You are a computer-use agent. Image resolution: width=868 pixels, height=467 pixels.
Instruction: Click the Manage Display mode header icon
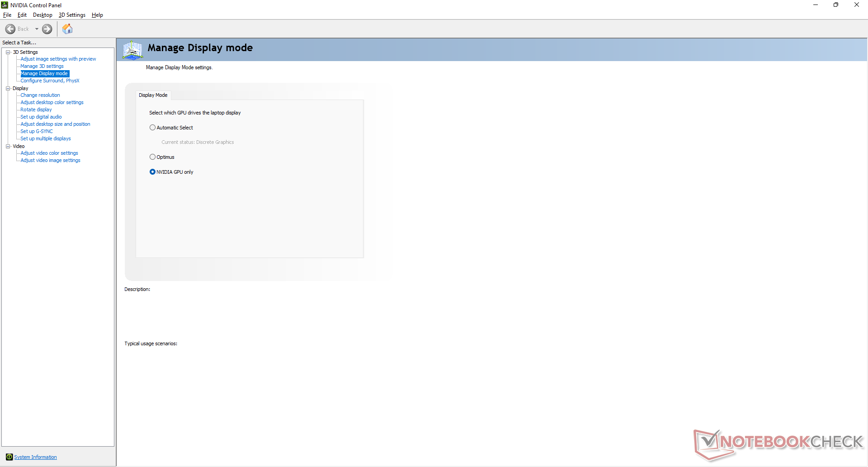point(132,50)
